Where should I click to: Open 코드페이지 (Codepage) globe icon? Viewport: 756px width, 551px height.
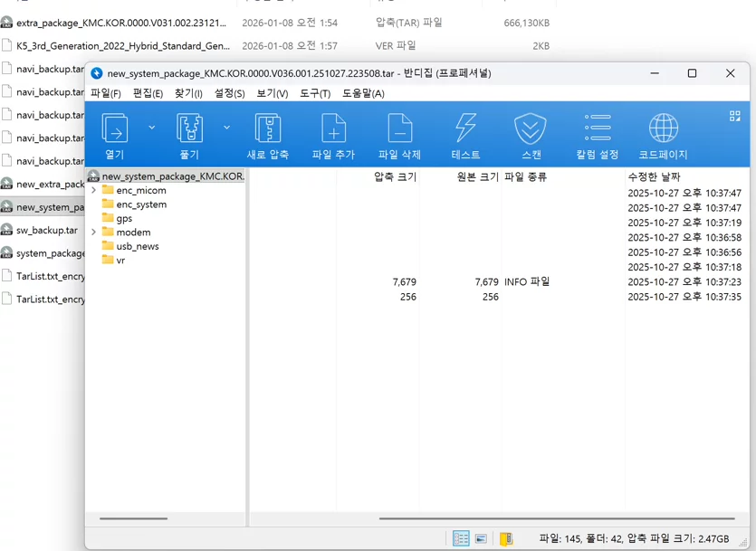(x=664, y=128)
